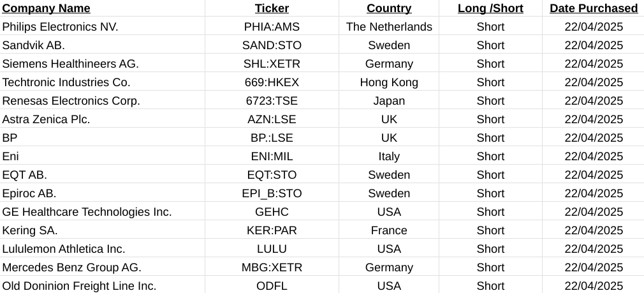
Task: Click the Country header cell
Action: [x=389, y=8]
